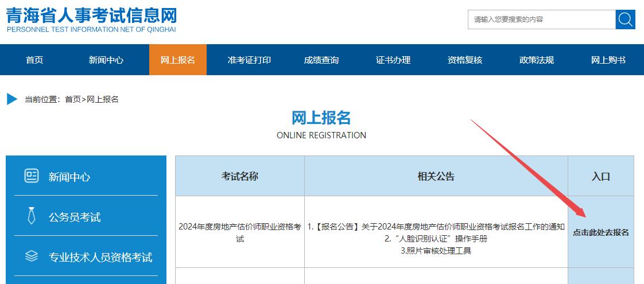This screenshot has height=284, width=644.
Task: Click 点击此处去报名 registration link
Action: click(x=601, y=232)
